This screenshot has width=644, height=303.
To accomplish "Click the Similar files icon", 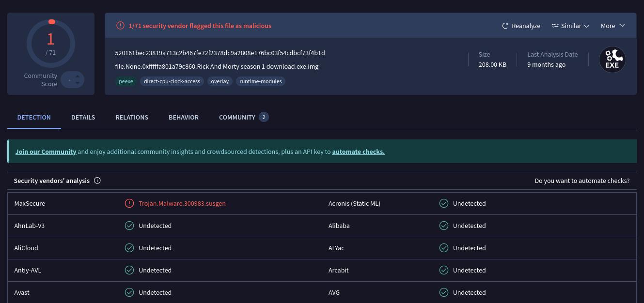I will tap(555, 26).
